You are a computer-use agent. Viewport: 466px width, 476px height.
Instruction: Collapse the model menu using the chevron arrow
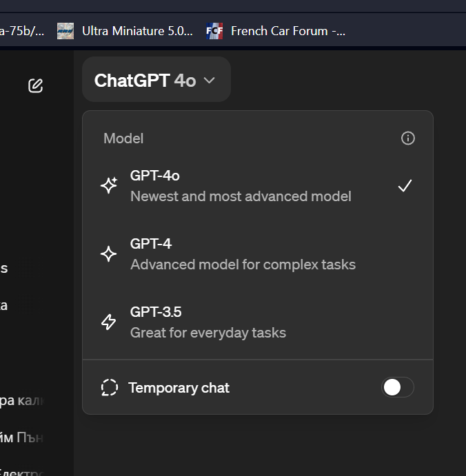tap(210, 81)
